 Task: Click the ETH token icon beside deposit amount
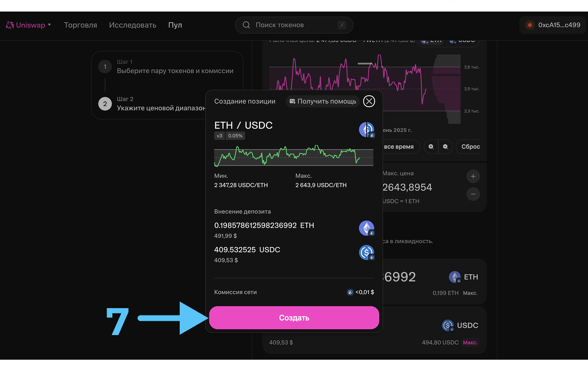click(x=366, y=228)
